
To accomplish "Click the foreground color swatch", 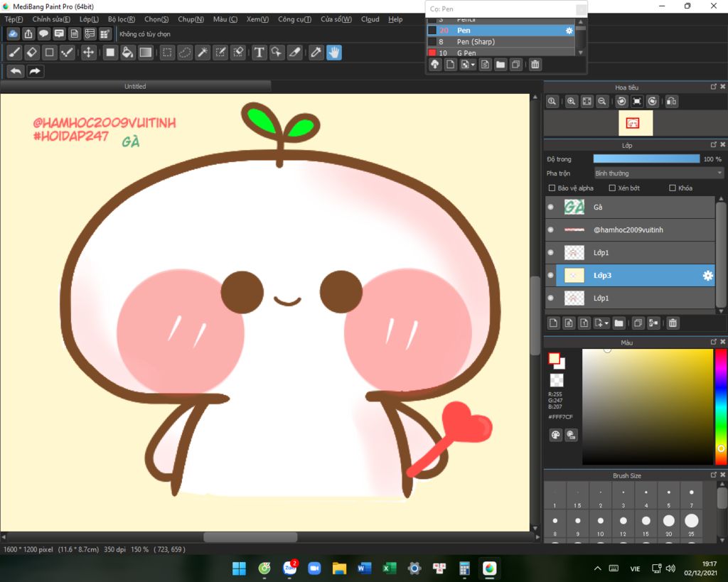I will click(554, 359).
